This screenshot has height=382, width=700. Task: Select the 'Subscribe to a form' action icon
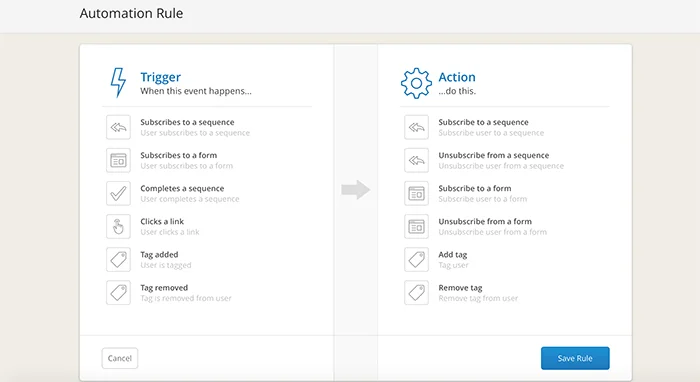tap(417, 193)
